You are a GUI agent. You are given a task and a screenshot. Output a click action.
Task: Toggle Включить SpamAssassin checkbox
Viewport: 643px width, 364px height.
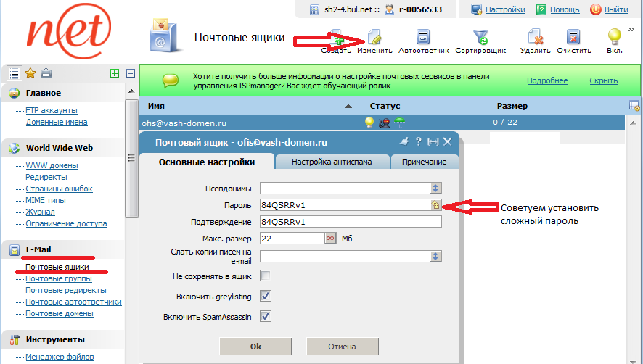[266, 316]
